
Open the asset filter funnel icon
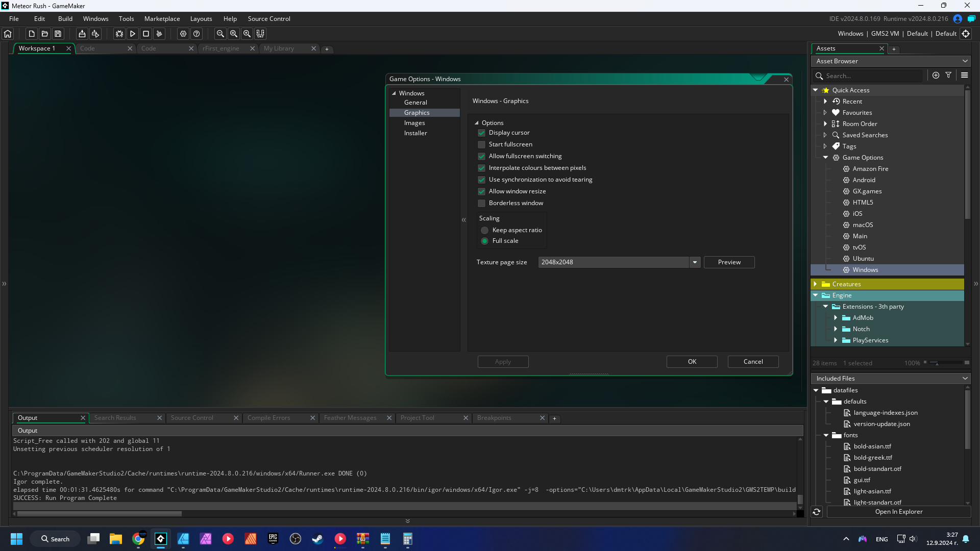(x=948, y=75)
